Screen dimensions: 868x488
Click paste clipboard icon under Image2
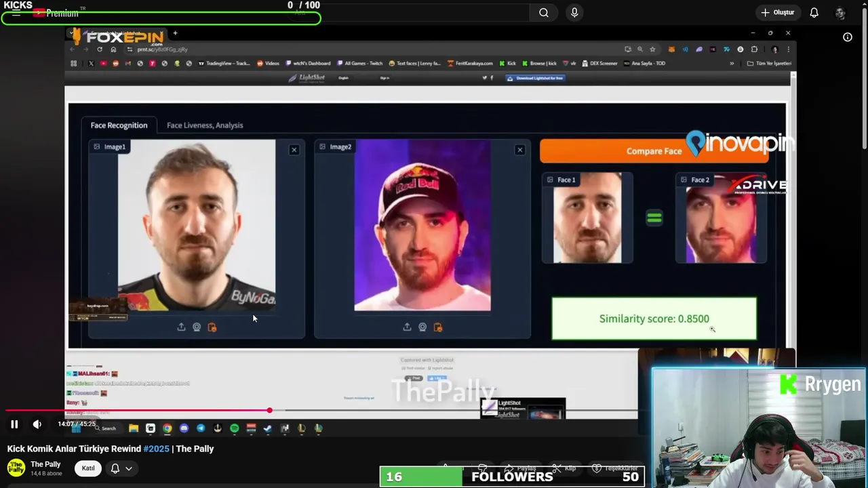click(438, 327)
